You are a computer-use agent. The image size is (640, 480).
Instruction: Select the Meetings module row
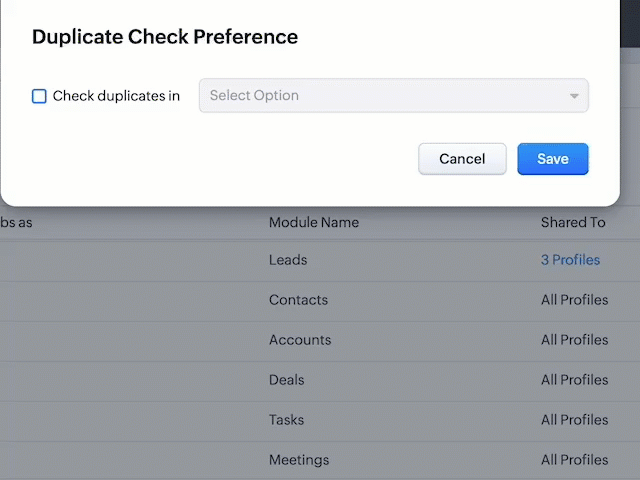[x=299, y=460]
